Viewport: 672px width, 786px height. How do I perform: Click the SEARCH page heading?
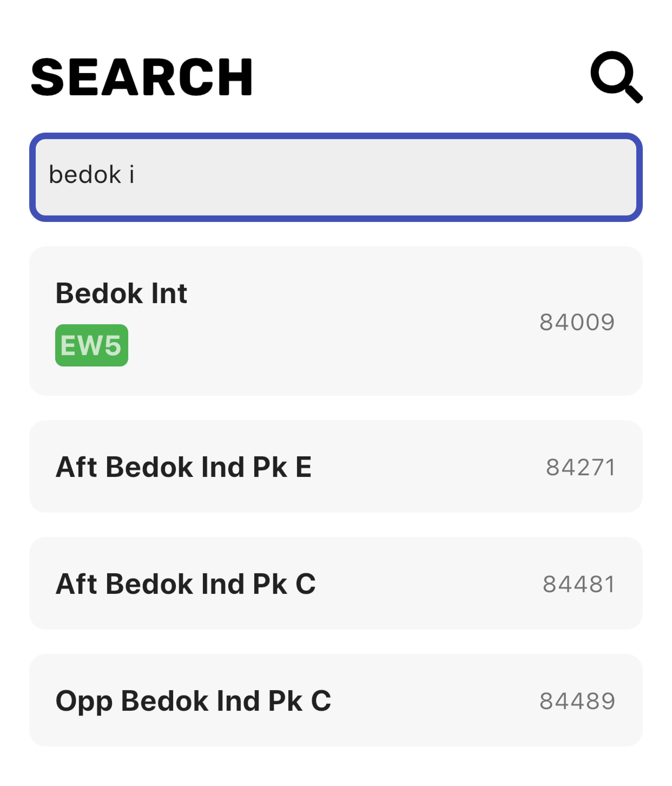[x=141, y=77]
